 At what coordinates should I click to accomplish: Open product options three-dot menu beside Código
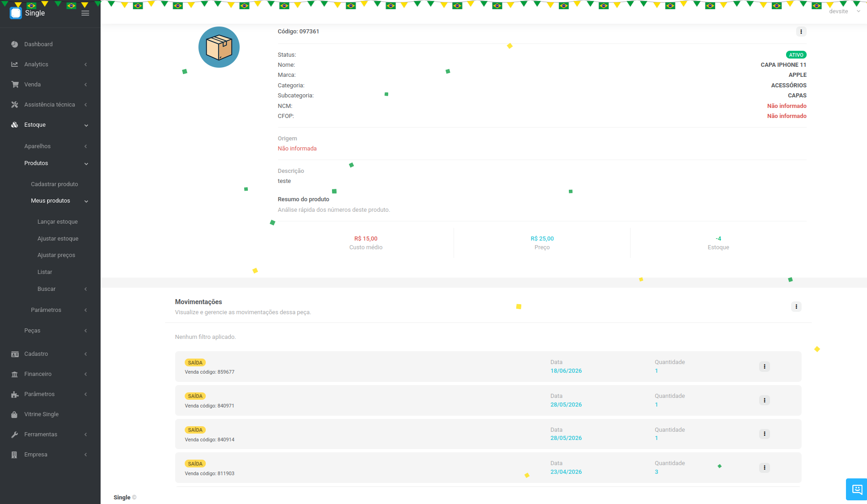click(801, 32)
